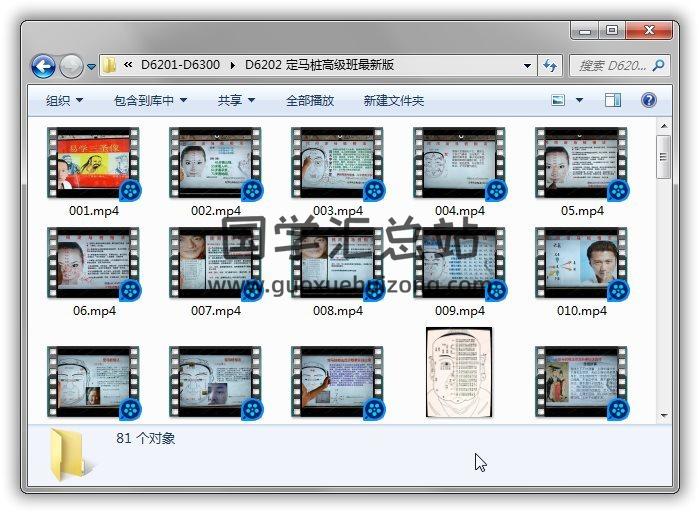700x514 pixels.
Task: Open the more view options arrow
Action: point(579,100)
